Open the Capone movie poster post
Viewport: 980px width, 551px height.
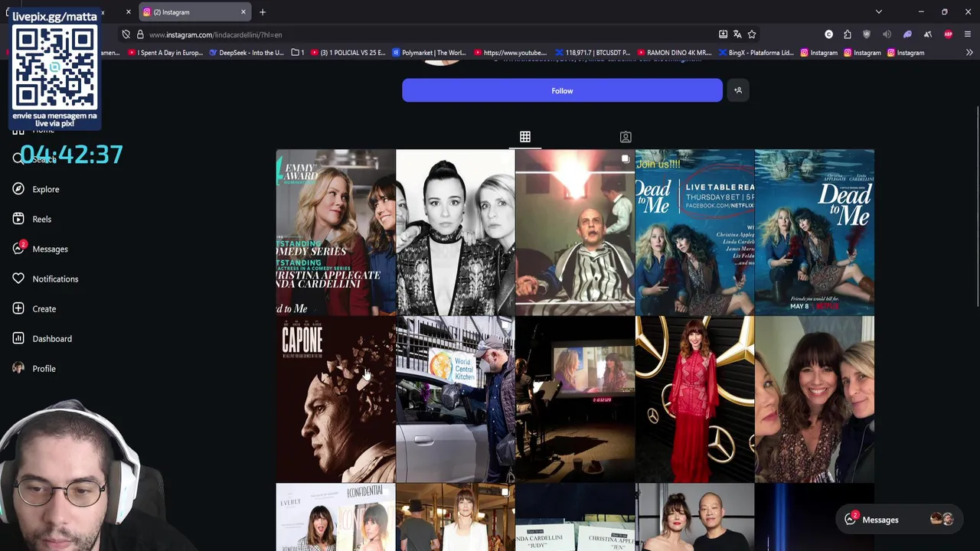click(335, 399)
